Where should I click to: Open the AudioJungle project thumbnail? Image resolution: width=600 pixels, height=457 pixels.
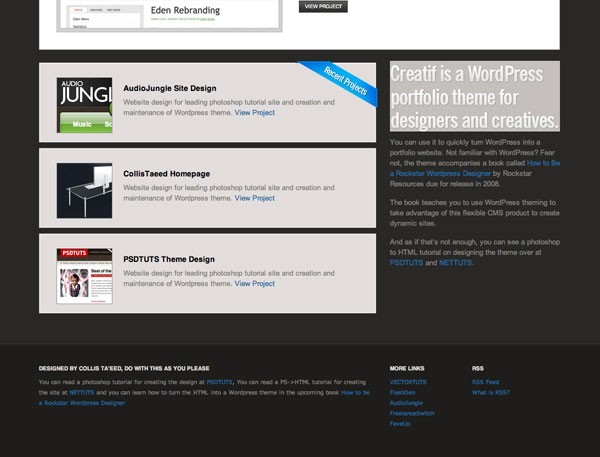(85, 105)
